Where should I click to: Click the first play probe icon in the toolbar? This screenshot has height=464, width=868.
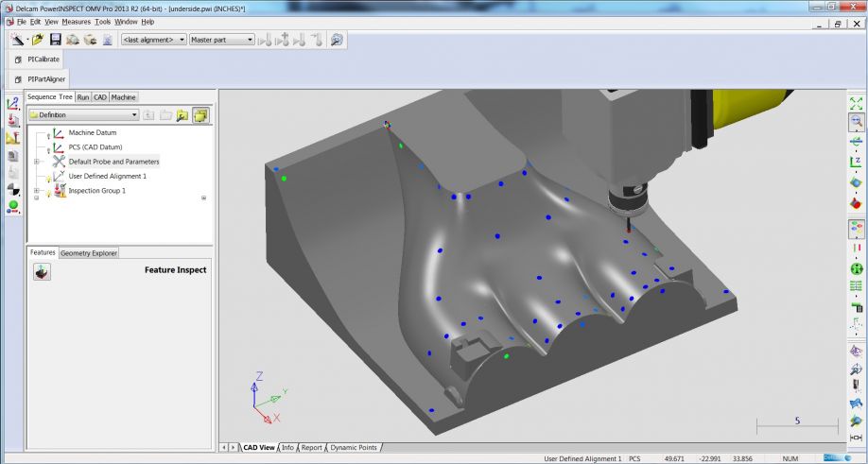(265, 40)
